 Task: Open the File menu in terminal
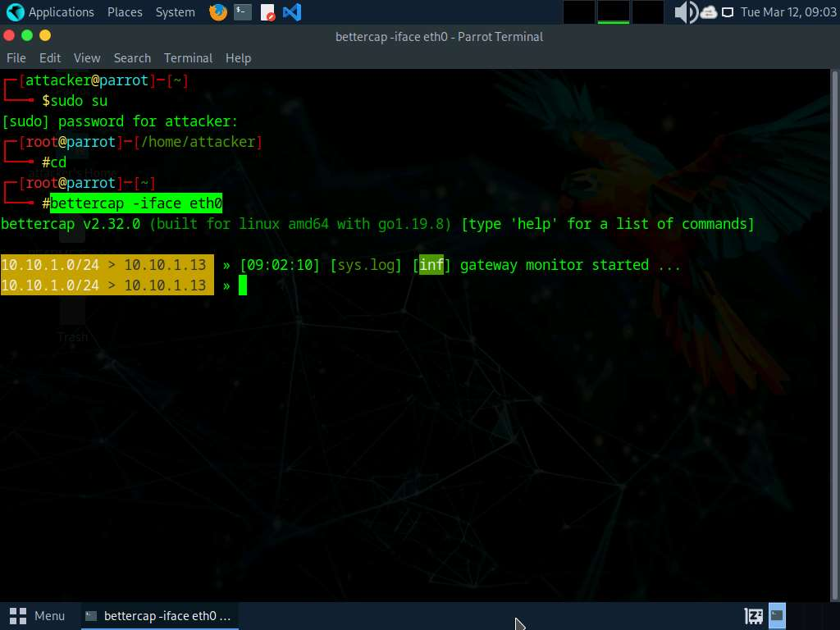click(x=16, y=58)
